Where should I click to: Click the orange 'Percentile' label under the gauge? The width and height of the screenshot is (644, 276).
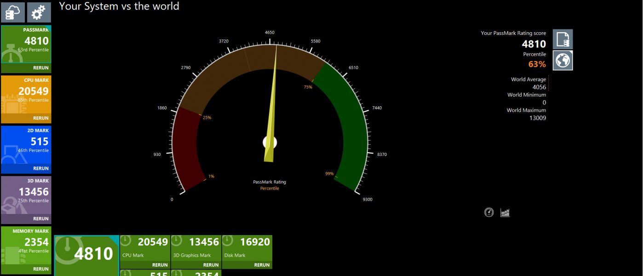coord(270,188)
